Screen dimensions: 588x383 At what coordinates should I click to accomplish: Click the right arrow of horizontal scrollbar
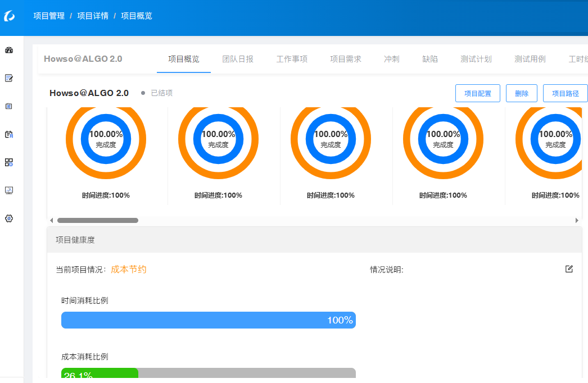pos(577,220)
